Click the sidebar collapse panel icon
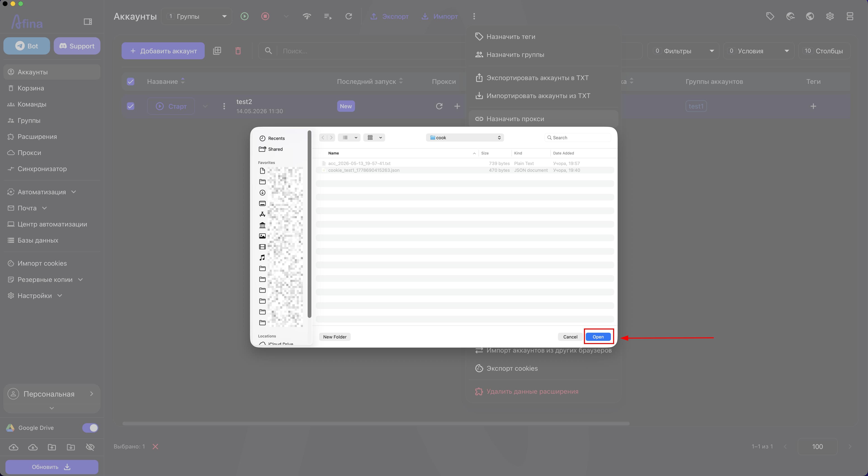The height and width of the screenshot is (476, 868). [88, 21]
